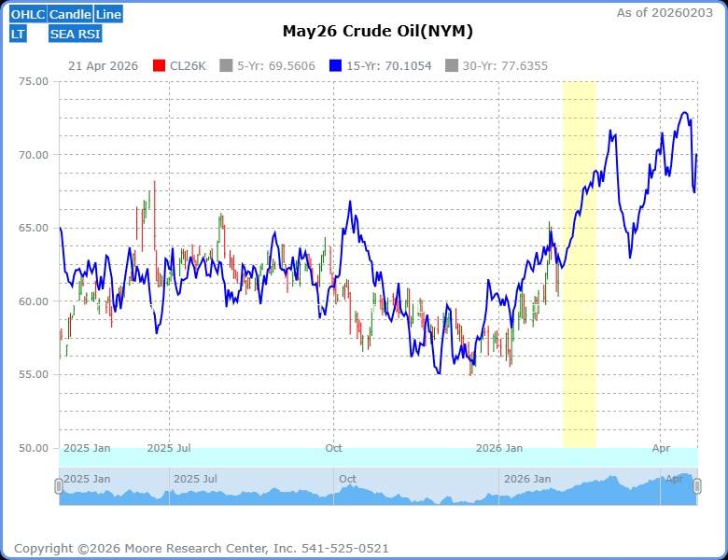Grab the left range navigator handle
This screenshot has width=728, height=560.
(59, 486)
